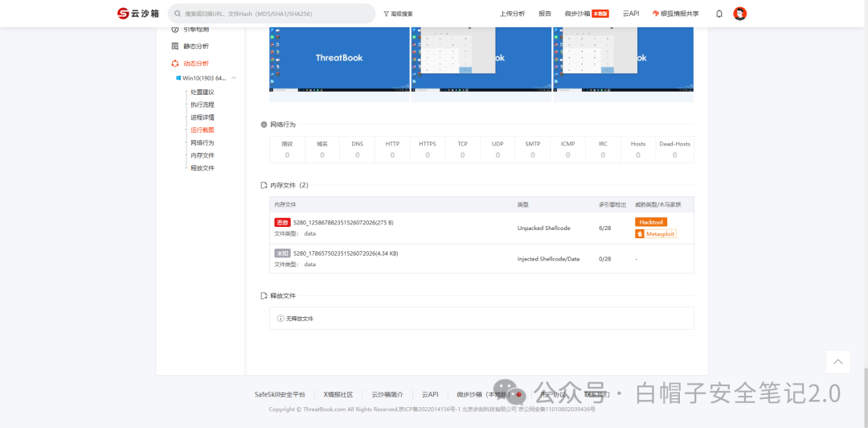Click the 高级搜索 filter funnel icon
The height and width of the screenshot is (428, 868).
click(x=386, y=14)
